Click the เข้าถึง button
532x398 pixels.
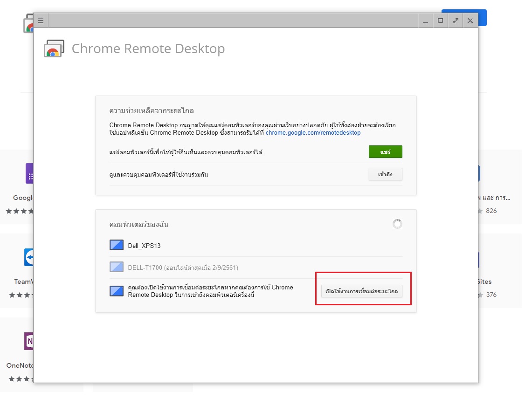coord(386,174)
